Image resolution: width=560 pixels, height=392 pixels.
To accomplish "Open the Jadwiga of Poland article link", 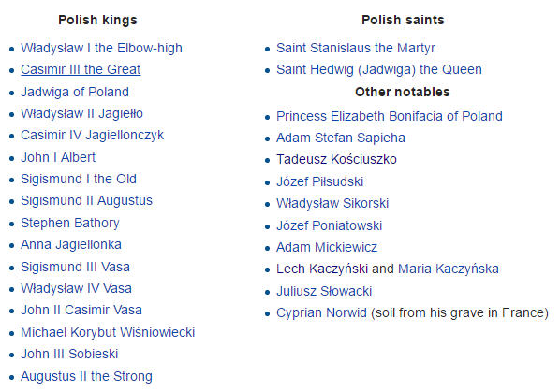I will (75, 92).
